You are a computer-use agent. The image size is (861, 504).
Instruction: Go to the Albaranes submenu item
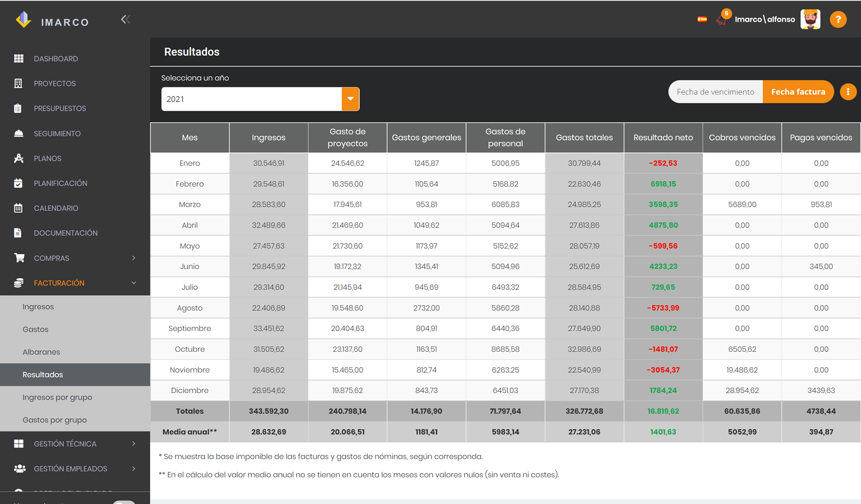[x=41, y=352]
